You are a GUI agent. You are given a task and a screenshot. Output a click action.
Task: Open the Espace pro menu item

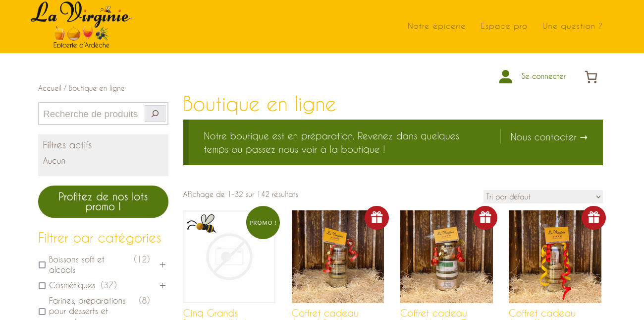pos(504,26)
